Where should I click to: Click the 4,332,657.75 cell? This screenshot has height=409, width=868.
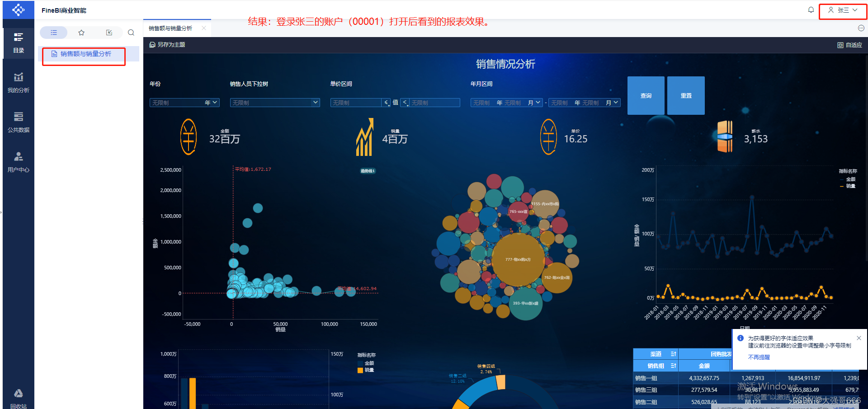pos(704,378)
